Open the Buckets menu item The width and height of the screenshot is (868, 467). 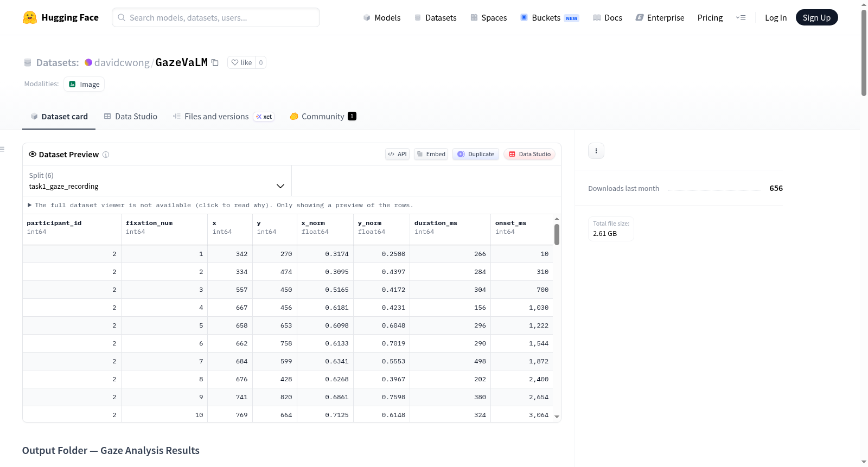[x=550, y=17]
